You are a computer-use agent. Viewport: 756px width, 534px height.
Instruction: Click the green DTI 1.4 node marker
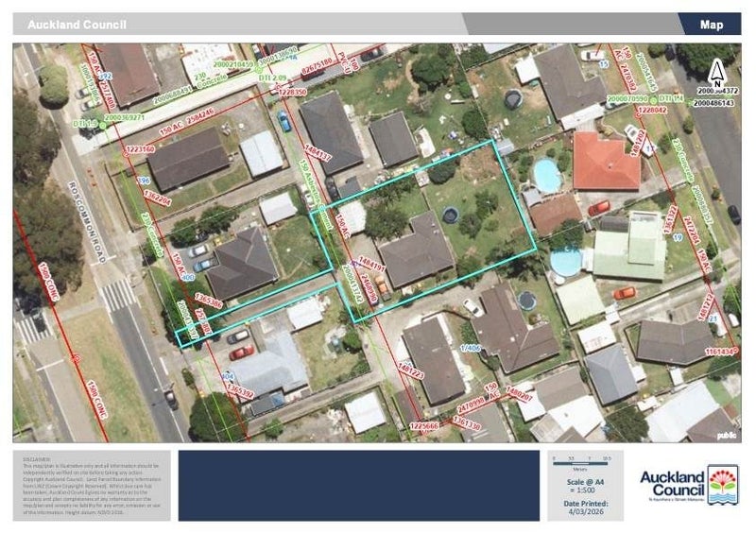click(653, 100)
